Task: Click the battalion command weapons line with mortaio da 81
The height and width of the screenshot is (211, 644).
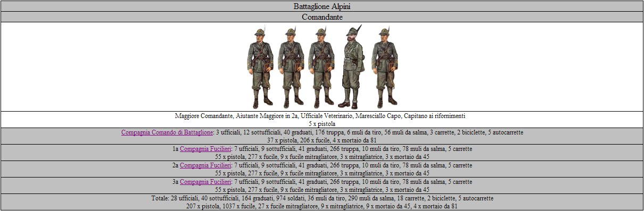Action: point(321,140)
